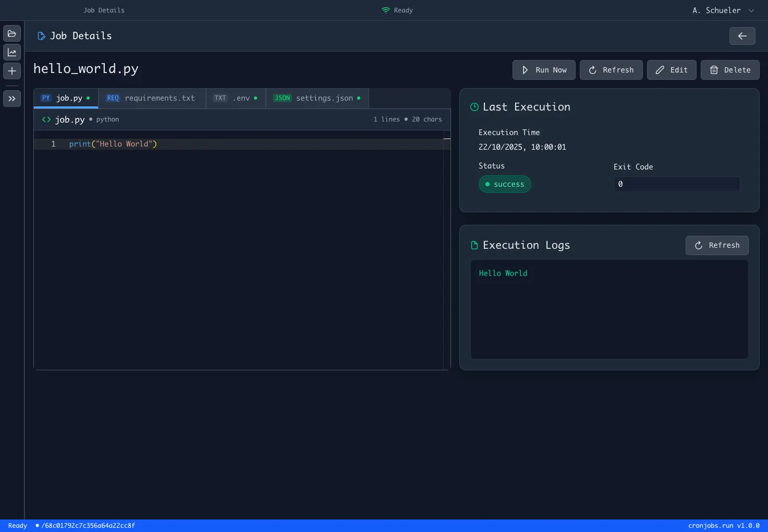Toggle the success status badge
The height and width of the screenshot is (532, 768).
pos(505,184)
